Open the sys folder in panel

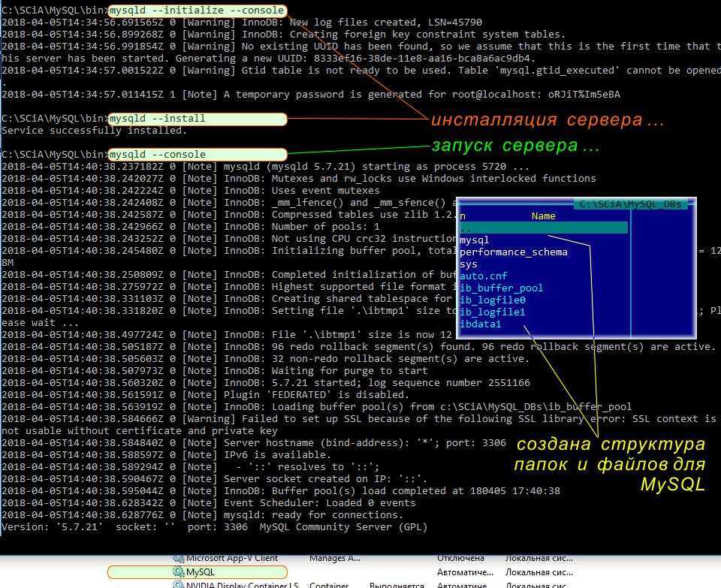[468, 264]
